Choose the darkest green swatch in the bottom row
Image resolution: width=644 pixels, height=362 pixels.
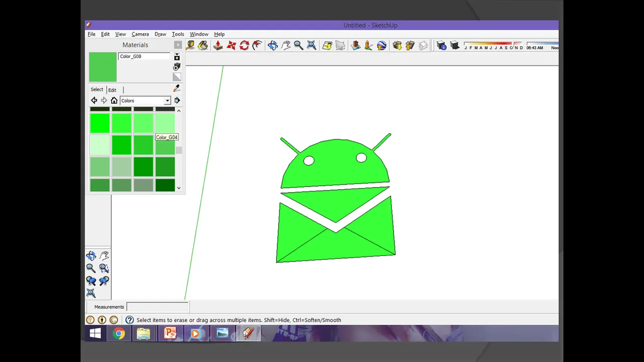165,185
